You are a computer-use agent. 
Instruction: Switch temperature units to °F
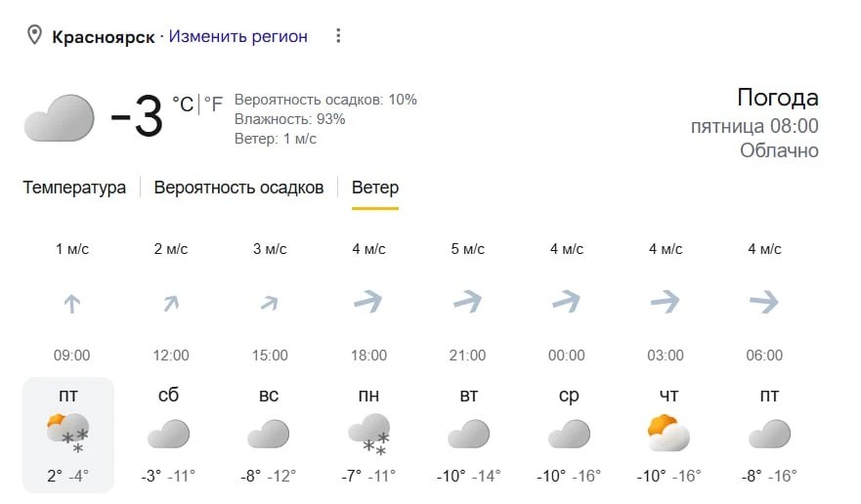click(x=214, y=104)
